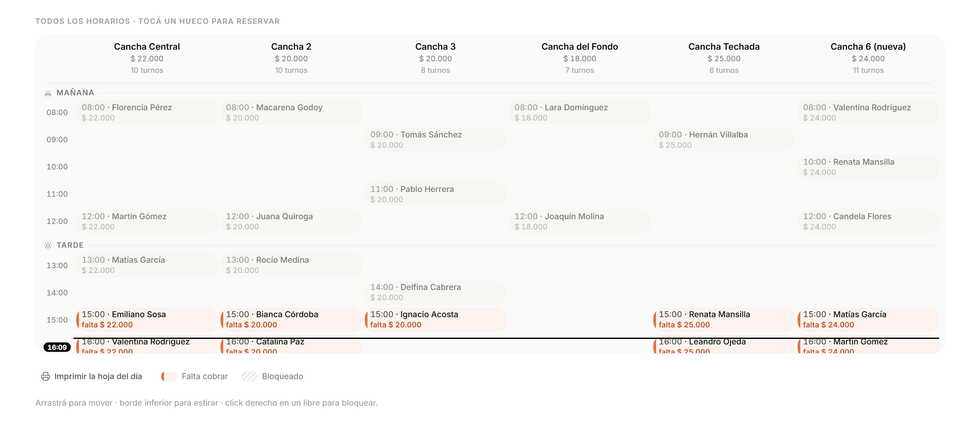Select Cancha 6 (nueva) header
Image resolution: width=980 pixels, height=422 pixels.
click(868, 58)
